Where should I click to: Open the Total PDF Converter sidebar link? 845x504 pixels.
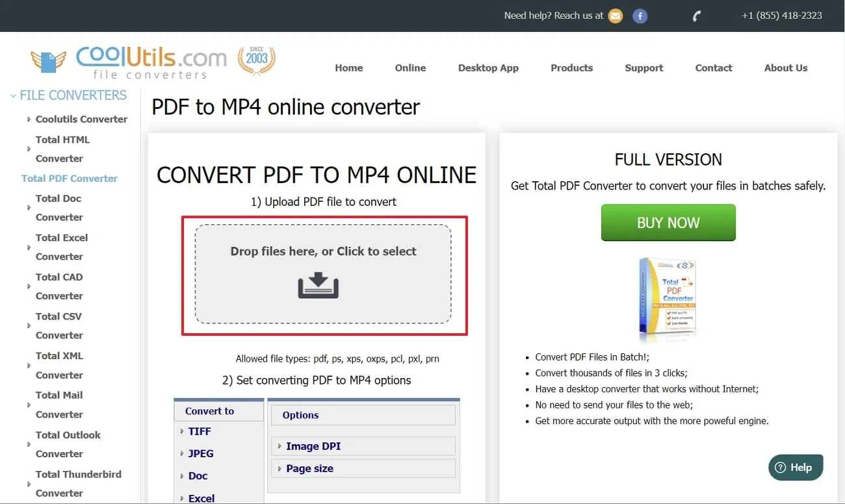pyautogui.click(x=69, y=178)
